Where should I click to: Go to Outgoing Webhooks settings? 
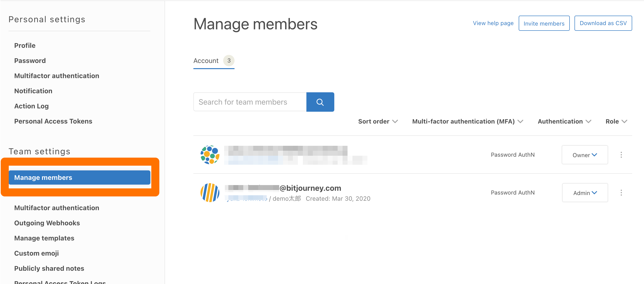pyautogui.click(x=47, y=223)
